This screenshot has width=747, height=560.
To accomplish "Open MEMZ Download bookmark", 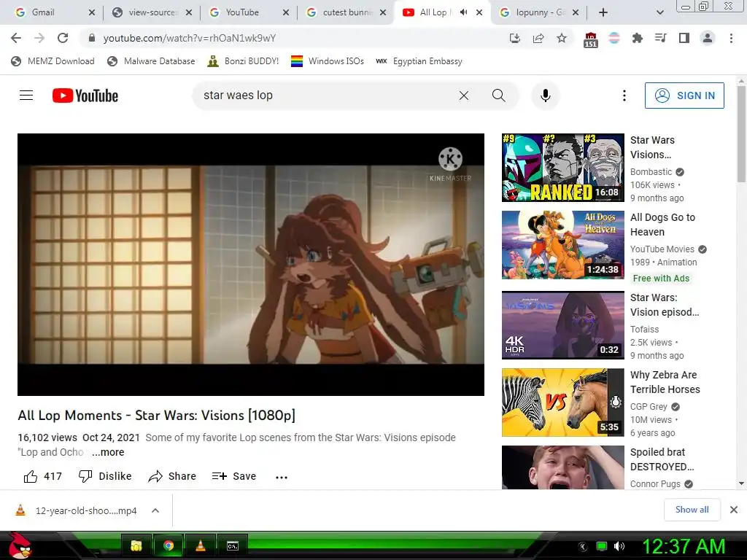I will [x=53, y=61].
